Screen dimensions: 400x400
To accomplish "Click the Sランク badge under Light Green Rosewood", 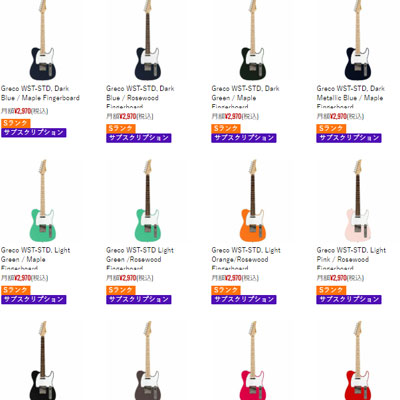I will pyautogui.click(x=121, y=290).
